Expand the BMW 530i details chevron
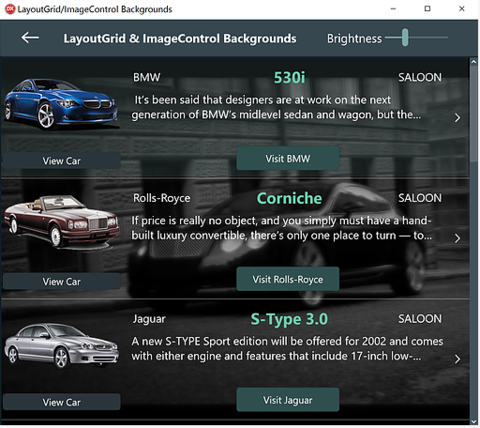 [x=457, y=117]
